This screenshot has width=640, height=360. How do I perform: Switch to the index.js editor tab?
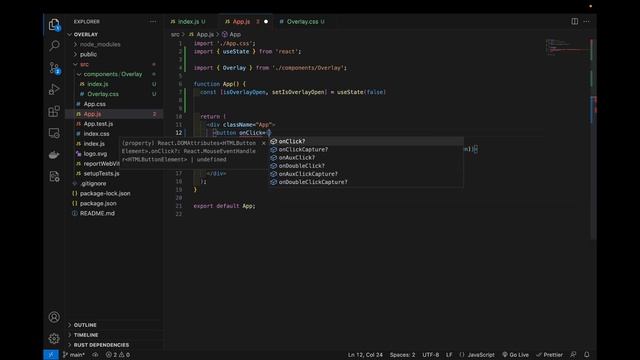188,22
